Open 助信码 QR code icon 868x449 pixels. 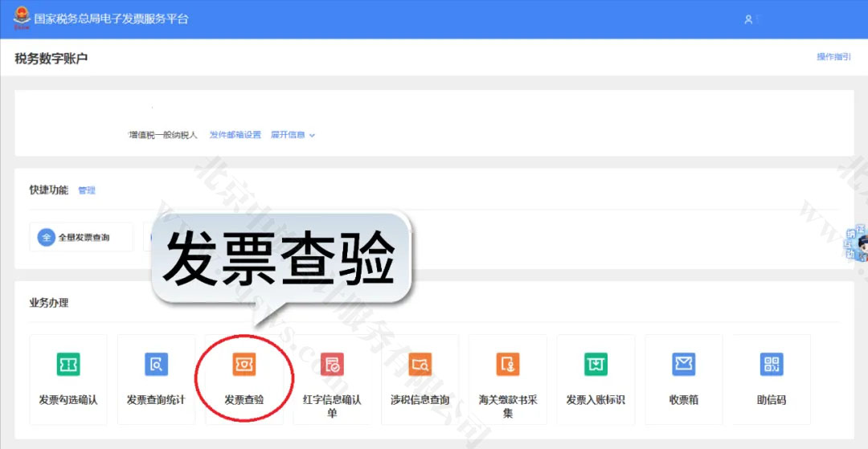[772, 365]
